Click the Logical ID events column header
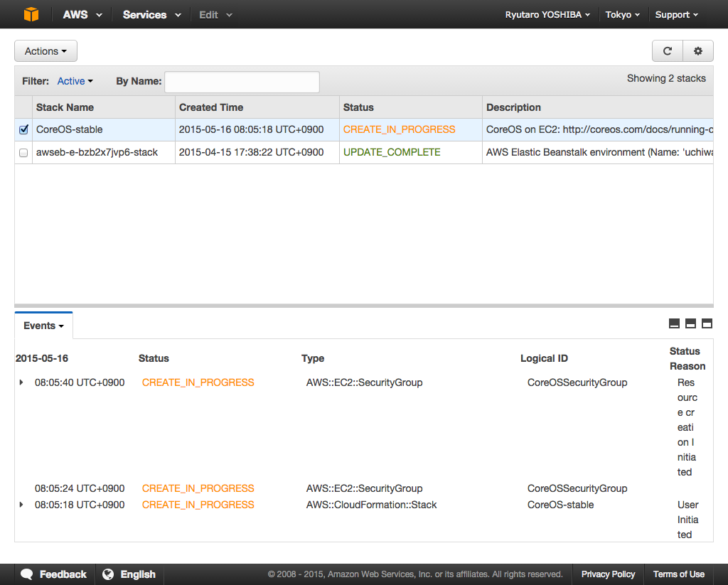Viewport: 728px width, 585px height. 544,358
